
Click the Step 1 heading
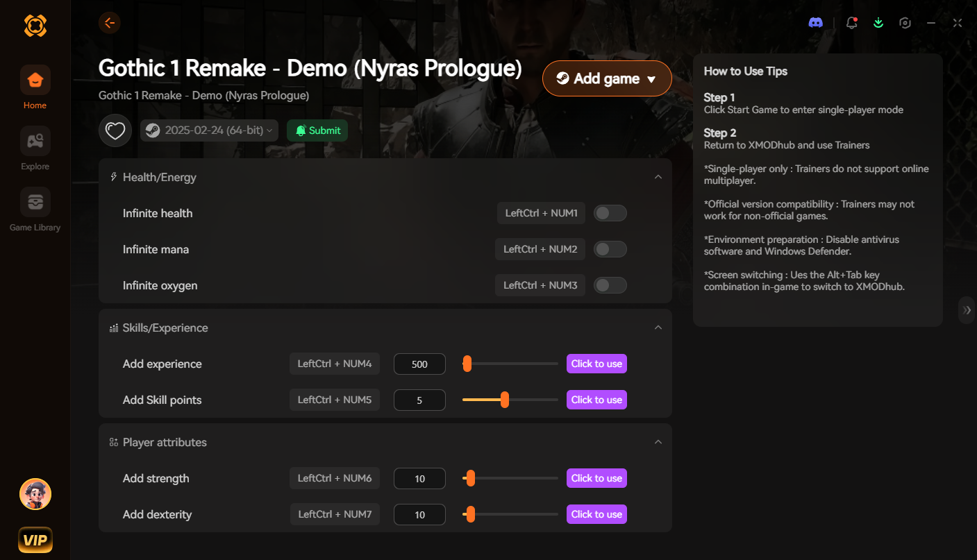[719, 97]
